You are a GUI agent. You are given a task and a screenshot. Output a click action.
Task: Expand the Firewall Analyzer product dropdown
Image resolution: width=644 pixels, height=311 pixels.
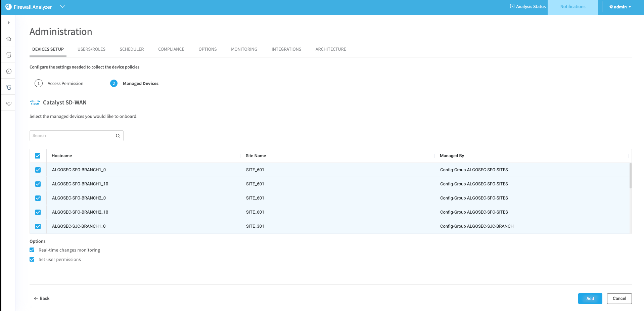(62, 7)
